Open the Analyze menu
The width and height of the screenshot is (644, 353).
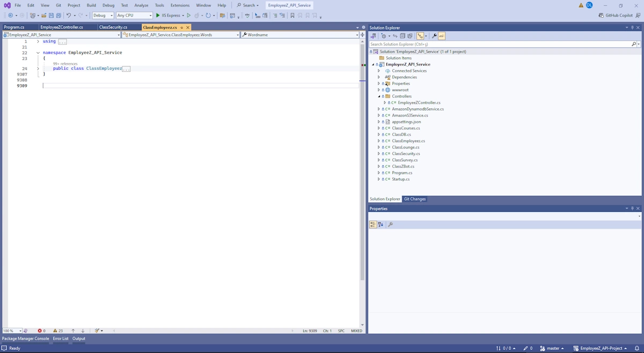tap(141, 5)
